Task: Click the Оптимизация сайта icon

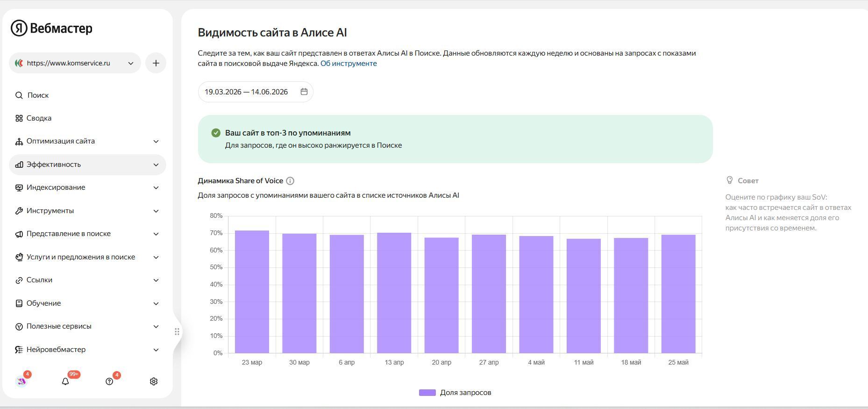Action: point(19,141)
